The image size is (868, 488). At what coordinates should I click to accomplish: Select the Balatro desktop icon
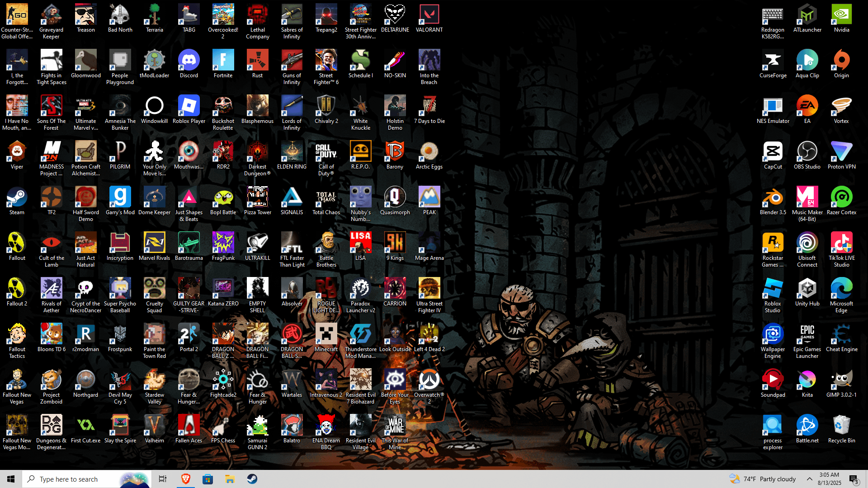tap(292, 429)
